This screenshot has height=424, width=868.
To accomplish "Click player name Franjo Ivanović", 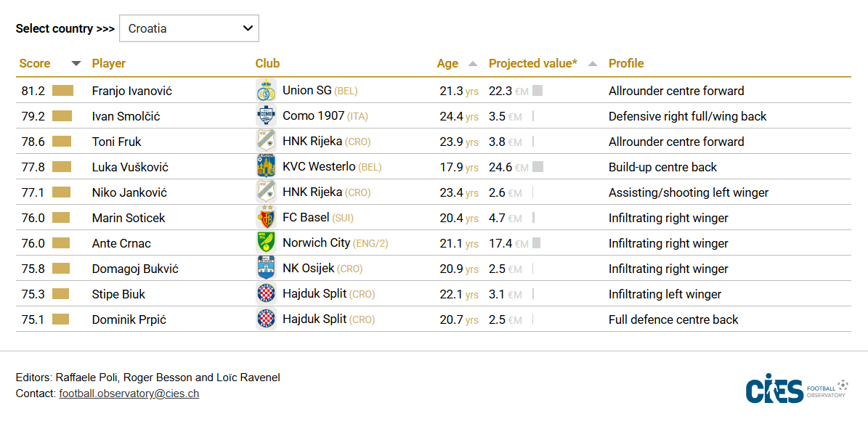I will click(132, 91).
